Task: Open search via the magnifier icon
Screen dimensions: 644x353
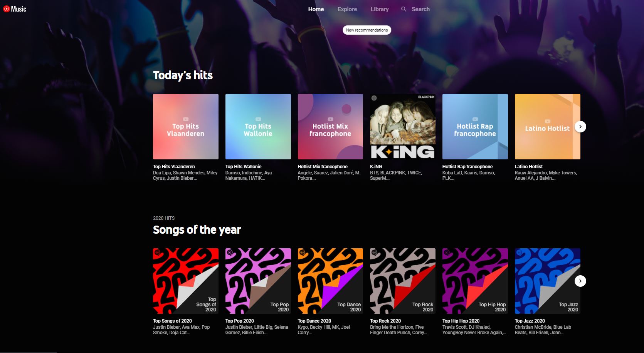Action: click(x=403, y=9)
